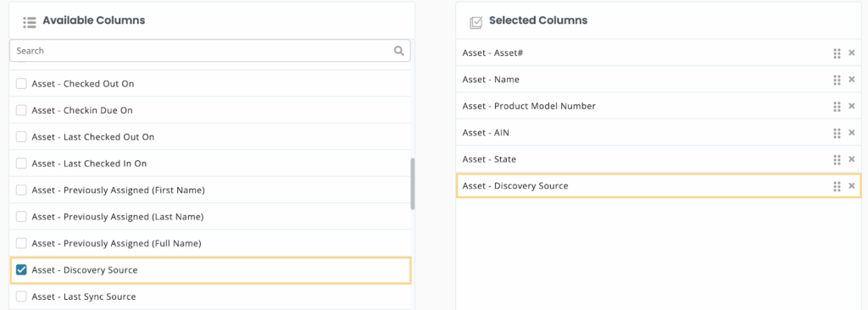This screenshot has height=310, width=868.
Task: Enable Asset - Last Sync Source checkbox
Action: coord(21,296)
